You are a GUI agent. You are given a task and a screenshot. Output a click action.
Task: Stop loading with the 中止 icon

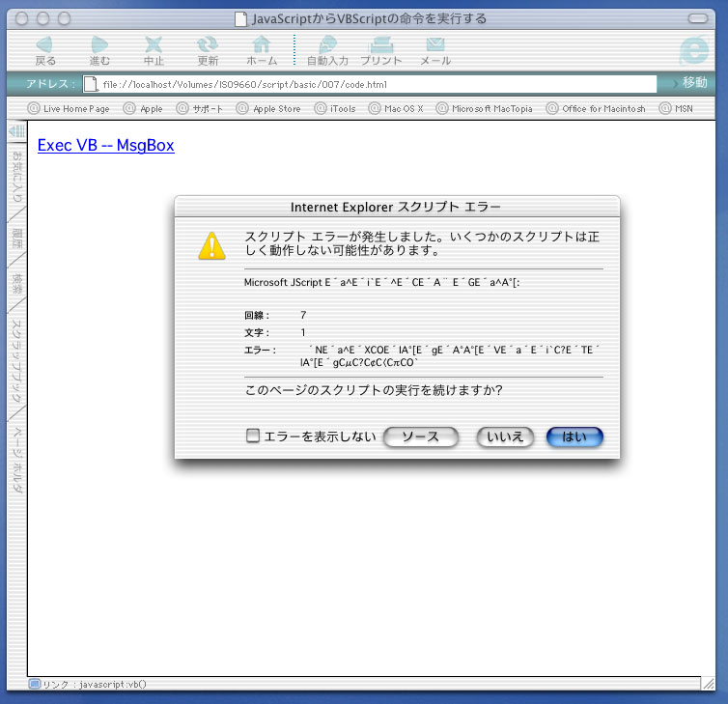[x=154, y=50]
